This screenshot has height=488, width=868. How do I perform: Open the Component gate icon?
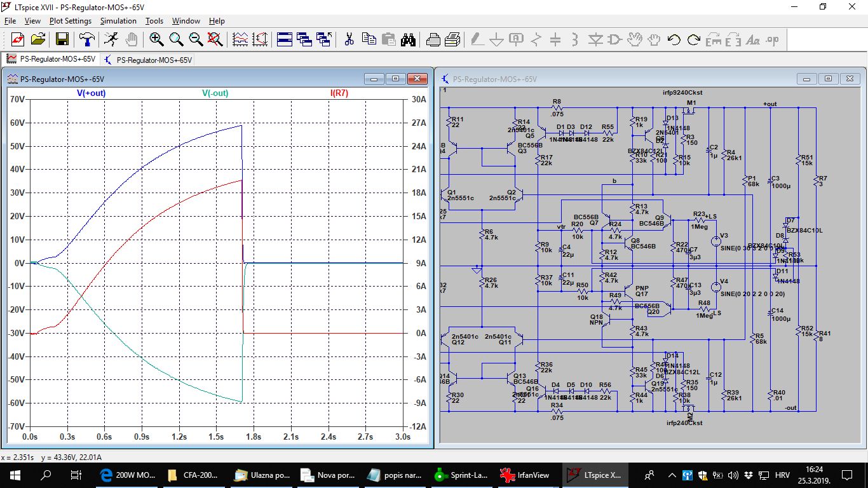point(614,39)
